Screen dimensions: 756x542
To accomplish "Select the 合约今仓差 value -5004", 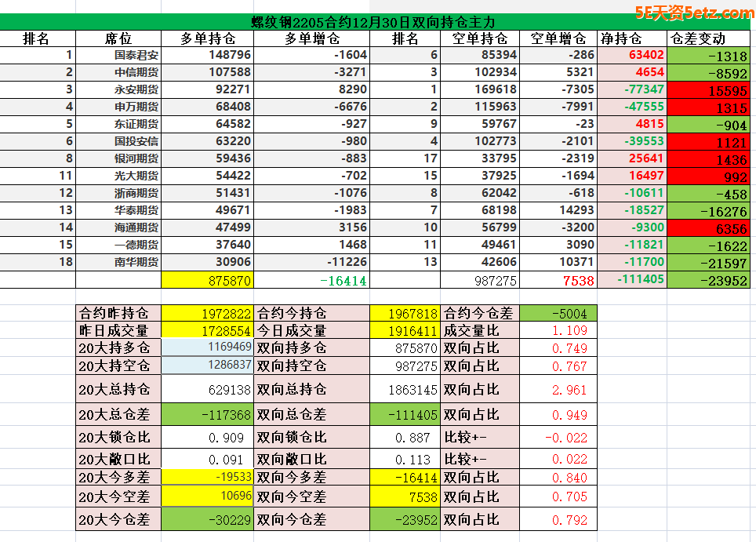I will coord(558,313).
